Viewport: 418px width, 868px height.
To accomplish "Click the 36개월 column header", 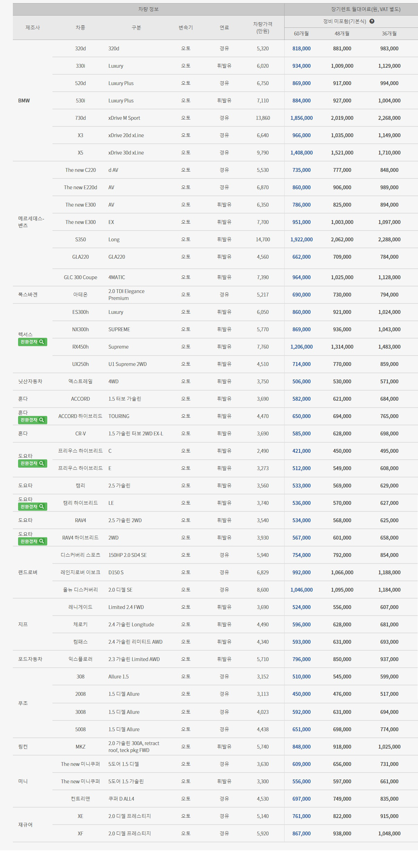I will 389,34.
